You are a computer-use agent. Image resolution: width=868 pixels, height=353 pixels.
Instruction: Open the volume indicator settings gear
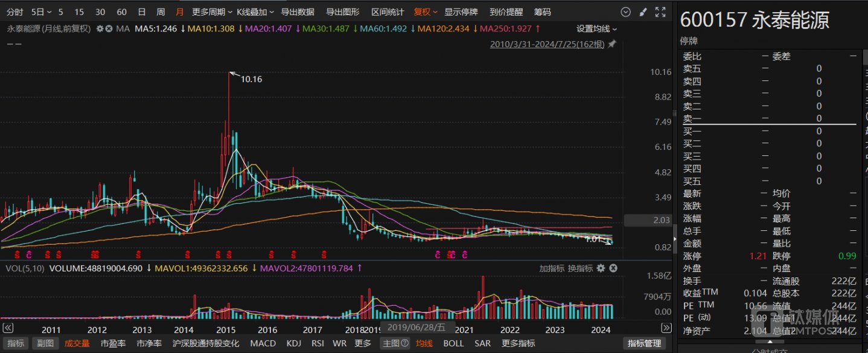(x=601, y=268)
